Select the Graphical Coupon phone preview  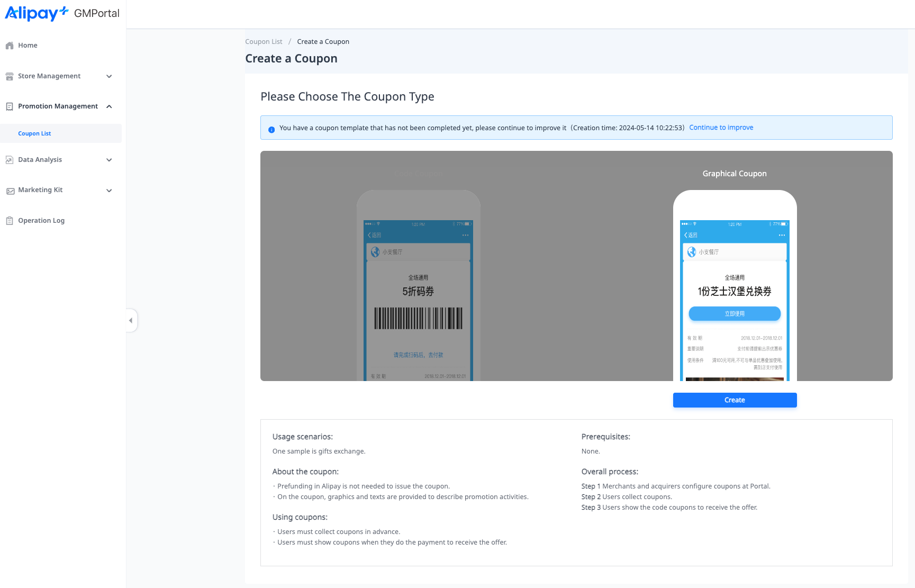pyautogui.click(x=735, y=286)
